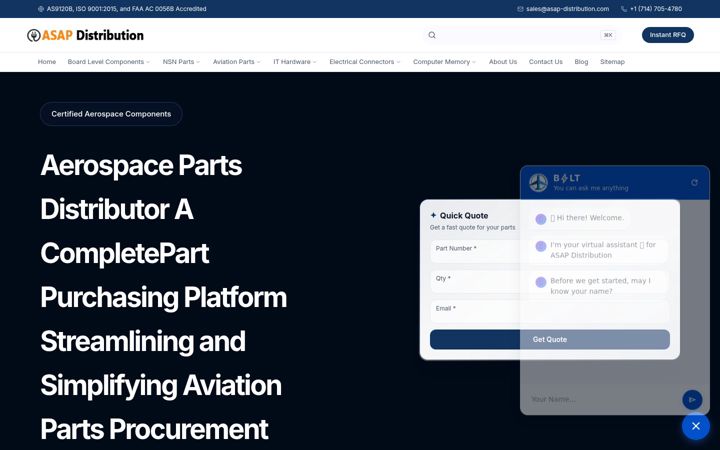720x450 pixels.
Task: Click the Quick Quote sparkle icon
Action: point(433,215)
